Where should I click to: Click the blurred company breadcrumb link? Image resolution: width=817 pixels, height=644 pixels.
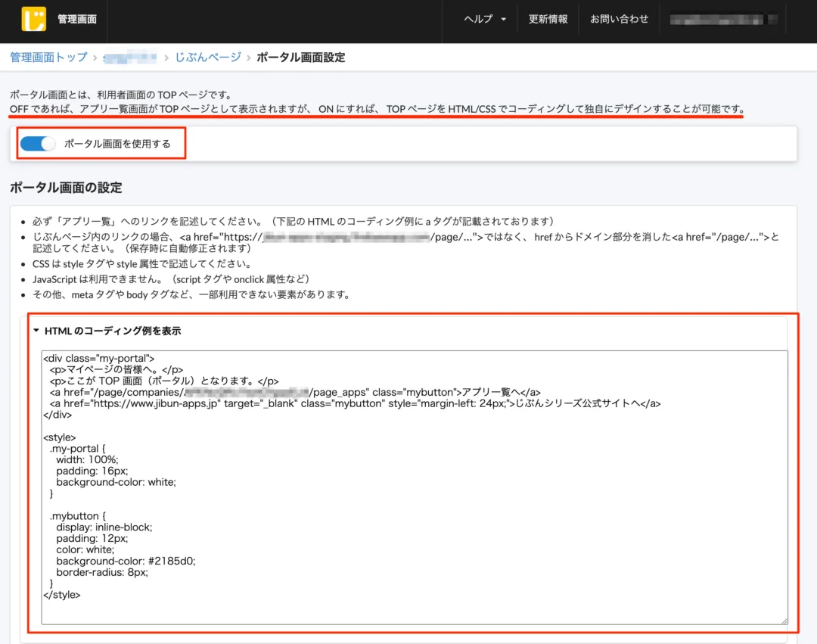click(x=130, y=58)
